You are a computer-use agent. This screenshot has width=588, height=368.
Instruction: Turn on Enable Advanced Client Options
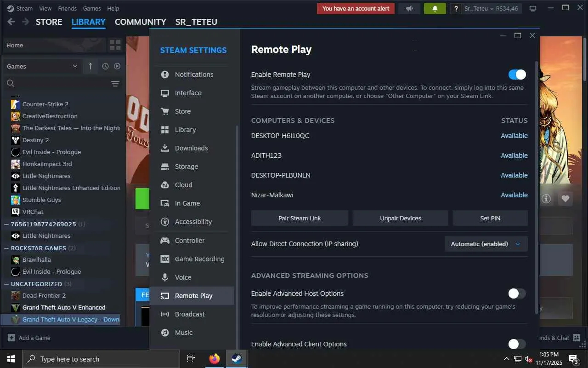(517, 344)
